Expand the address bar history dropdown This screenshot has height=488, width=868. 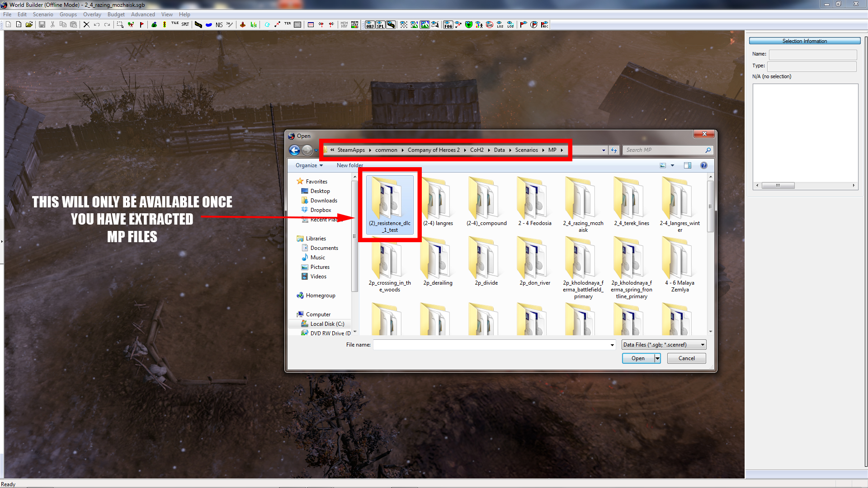coord(604,150)
